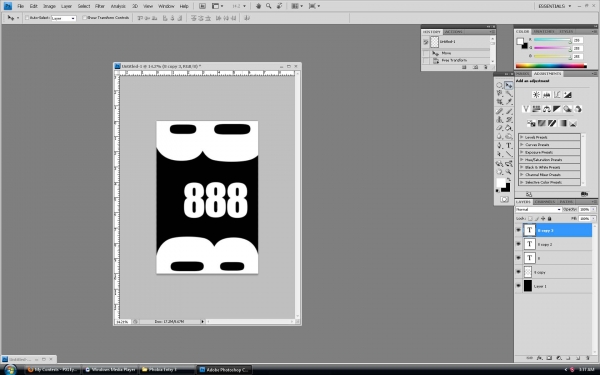The width and height of the screenshot is (600, 375).
Task: Open the blend mode Normal dropdown
Action: (538, 209)
